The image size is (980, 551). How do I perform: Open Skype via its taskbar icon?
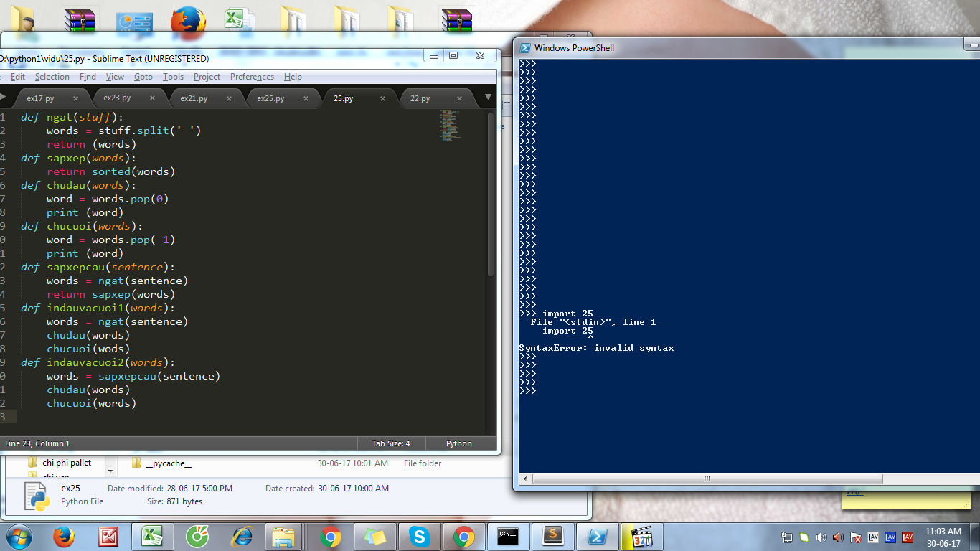click(x=420, y=536)
